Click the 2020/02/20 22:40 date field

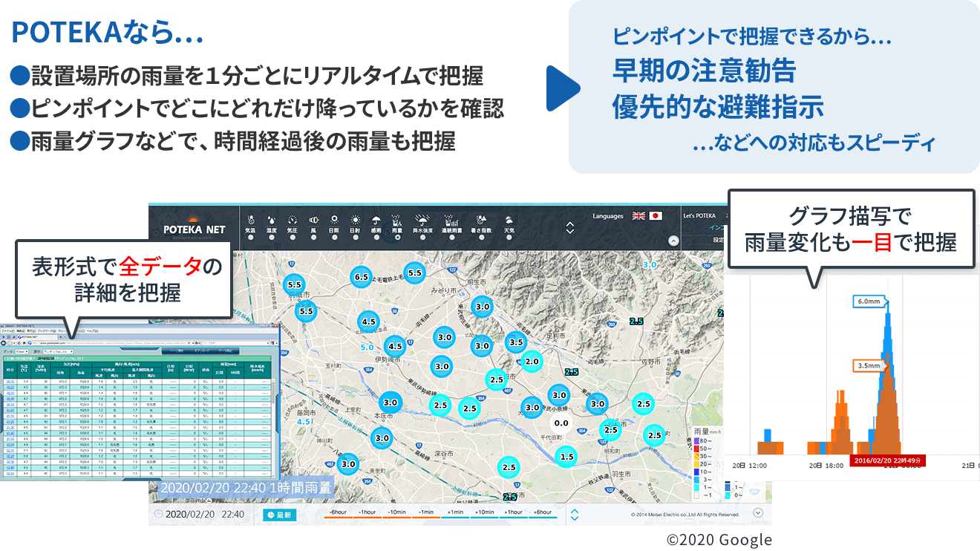coord(205,515)
